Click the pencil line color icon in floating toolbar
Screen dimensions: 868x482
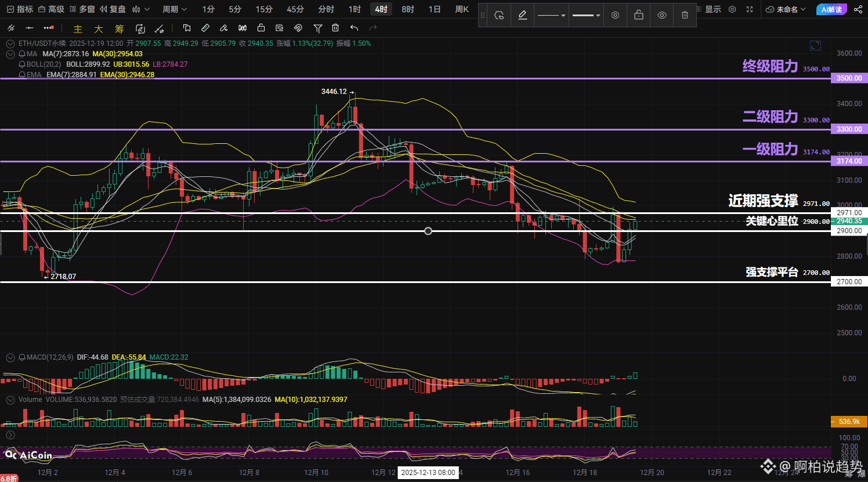point(523,15)
